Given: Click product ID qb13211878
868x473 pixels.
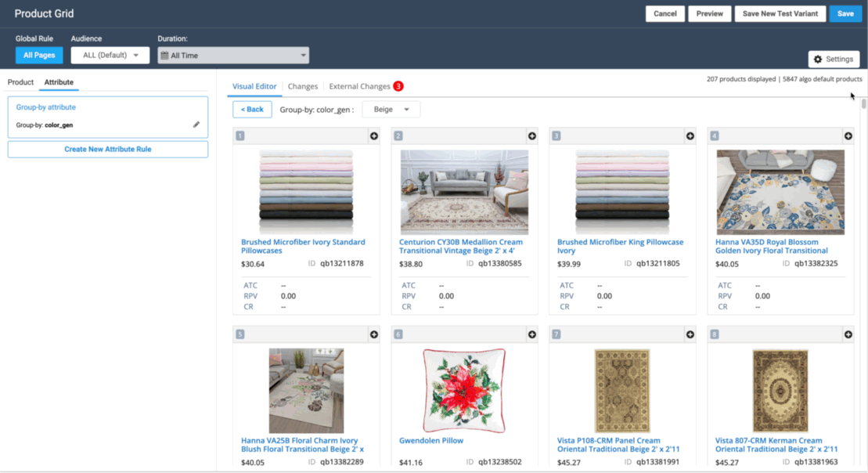Looking at the screenshot, I should (x=341, y=264).
